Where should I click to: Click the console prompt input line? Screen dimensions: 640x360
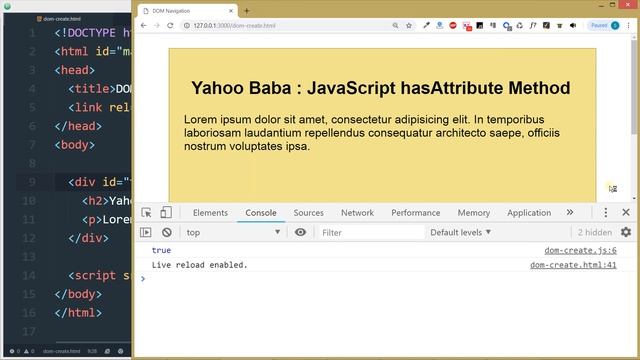(384, 279)
